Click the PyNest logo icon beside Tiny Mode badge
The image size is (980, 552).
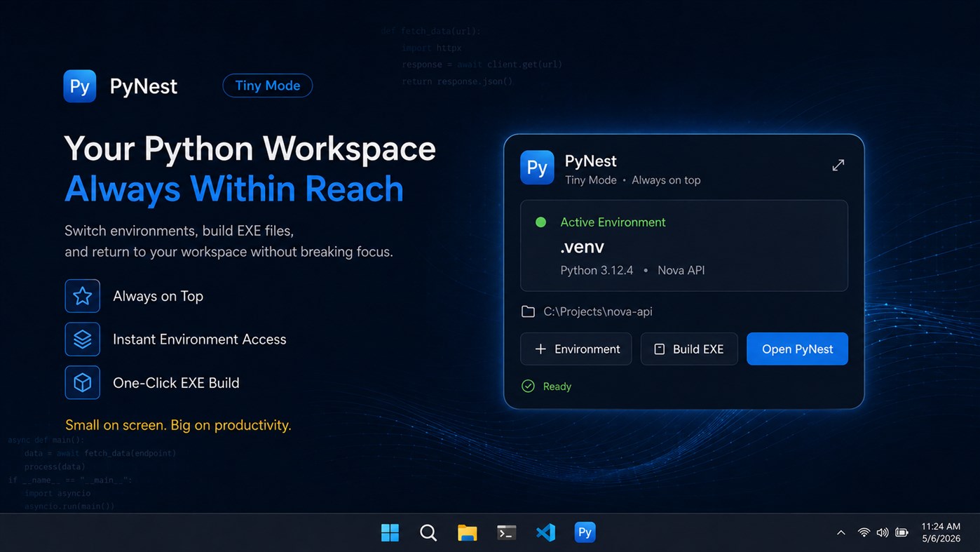click(80, 86)
